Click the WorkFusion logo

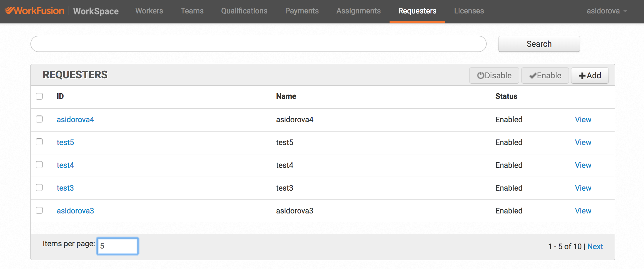35,11
